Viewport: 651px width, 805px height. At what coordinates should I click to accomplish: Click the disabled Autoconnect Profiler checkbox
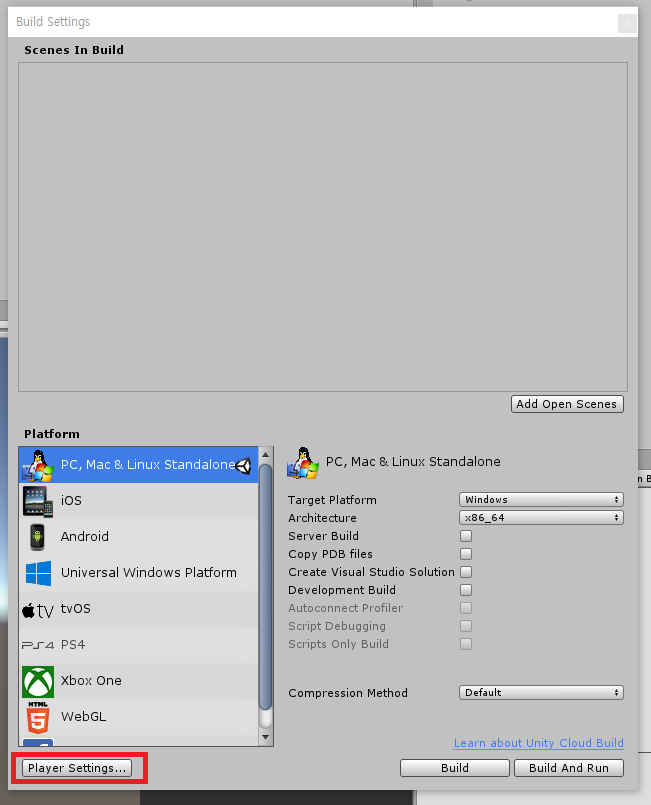(x=466, y=608)
